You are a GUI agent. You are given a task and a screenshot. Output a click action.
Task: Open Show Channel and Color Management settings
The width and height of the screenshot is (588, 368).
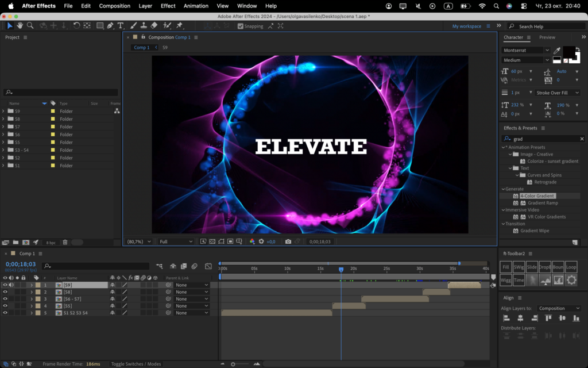point(252,241)
